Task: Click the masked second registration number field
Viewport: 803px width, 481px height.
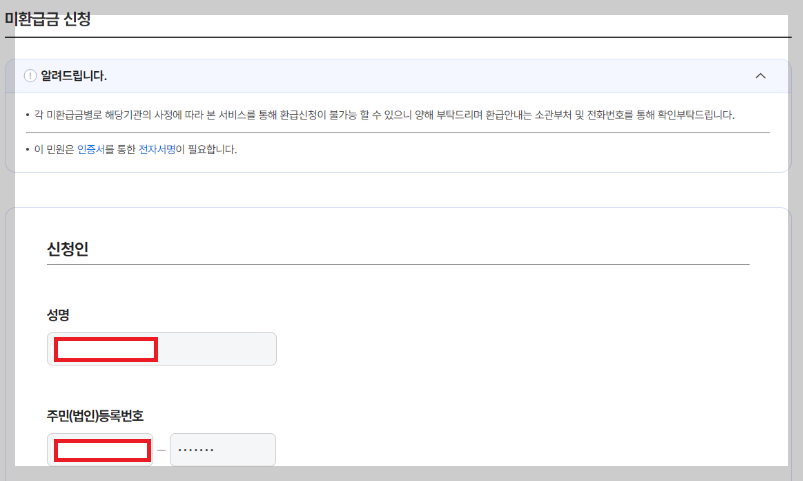Action: point(223,450)
